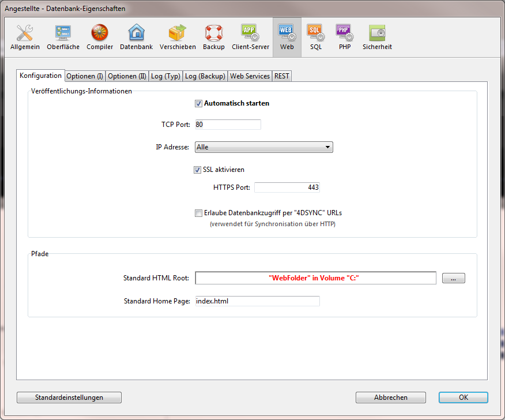Switch to the Web Services tab
The width and height of the screenshot is (505, 420).
(x=250, y=76)
